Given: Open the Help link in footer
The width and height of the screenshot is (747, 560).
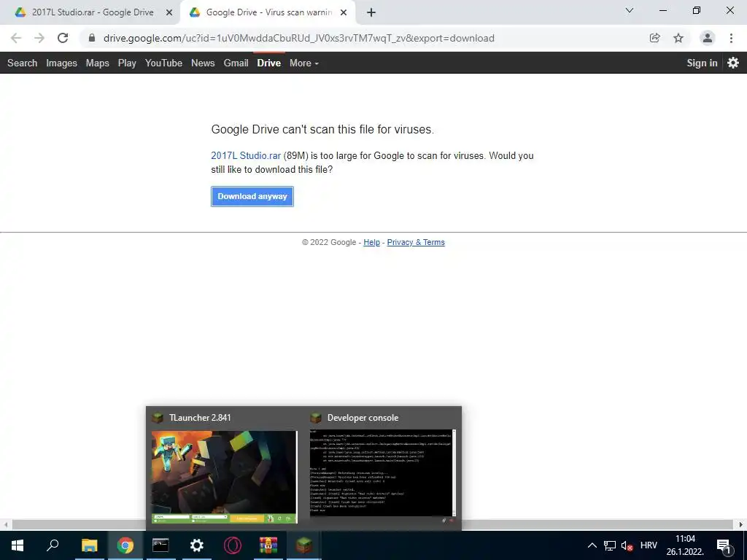Looking at the screenshot, I should tap(371, 242).
